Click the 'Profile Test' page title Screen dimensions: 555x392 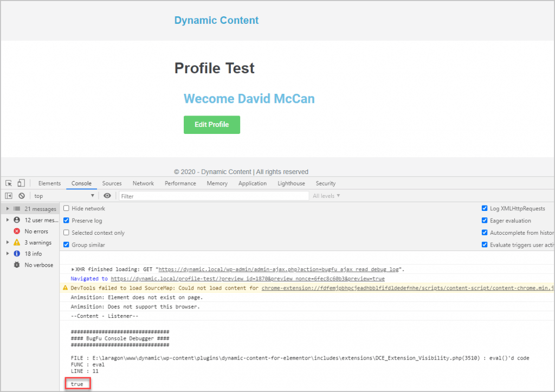(214, 68)
